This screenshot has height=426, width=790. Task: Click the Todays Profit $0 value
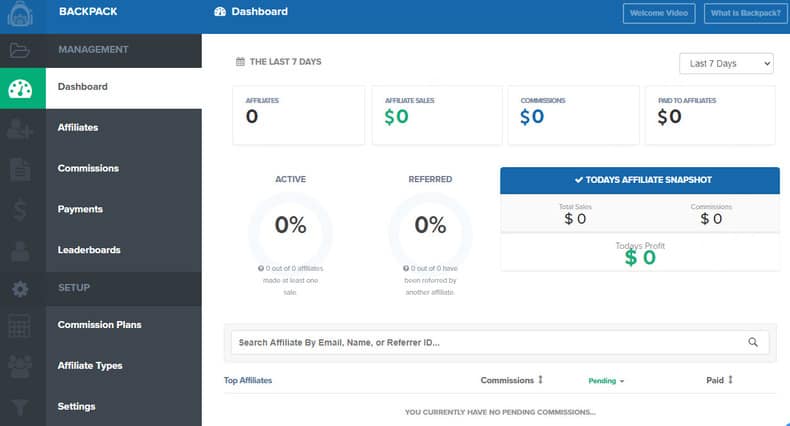pyautogui.click(x=640, y=257)
